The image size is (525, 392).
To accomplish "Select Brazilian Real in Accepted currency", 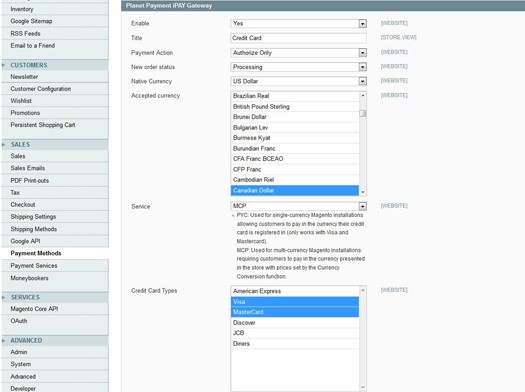I will (295, 96).
